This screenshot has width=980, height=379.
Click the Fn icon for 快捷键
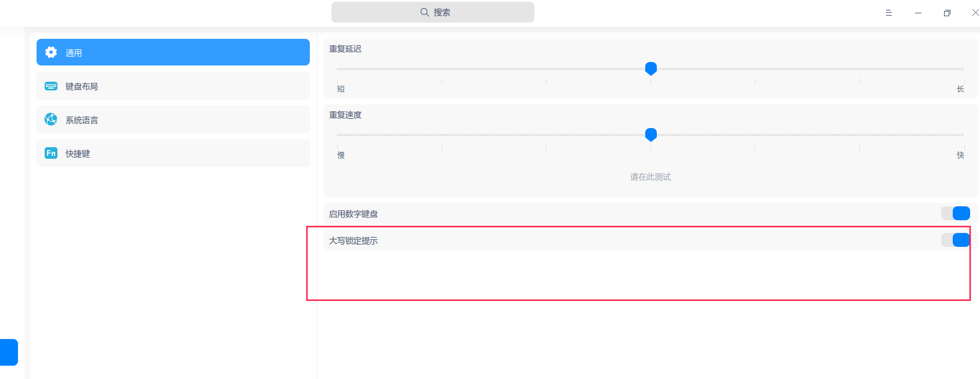51,153
